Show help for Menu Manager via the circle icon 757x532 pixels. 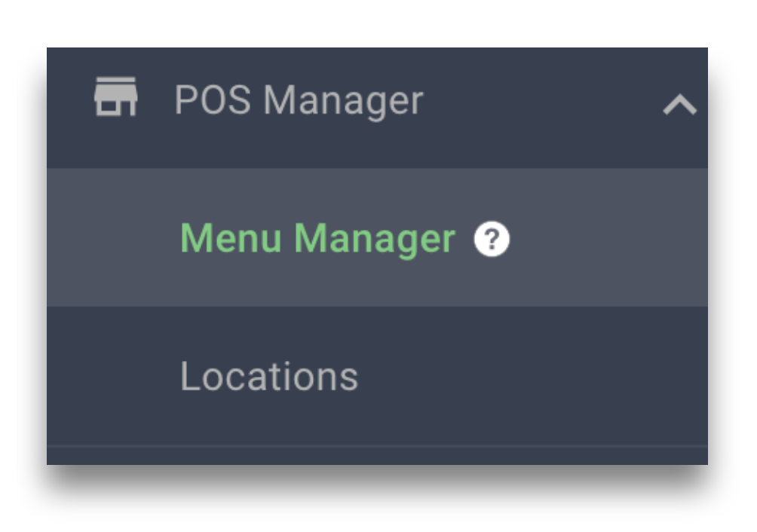coord(492,239)
